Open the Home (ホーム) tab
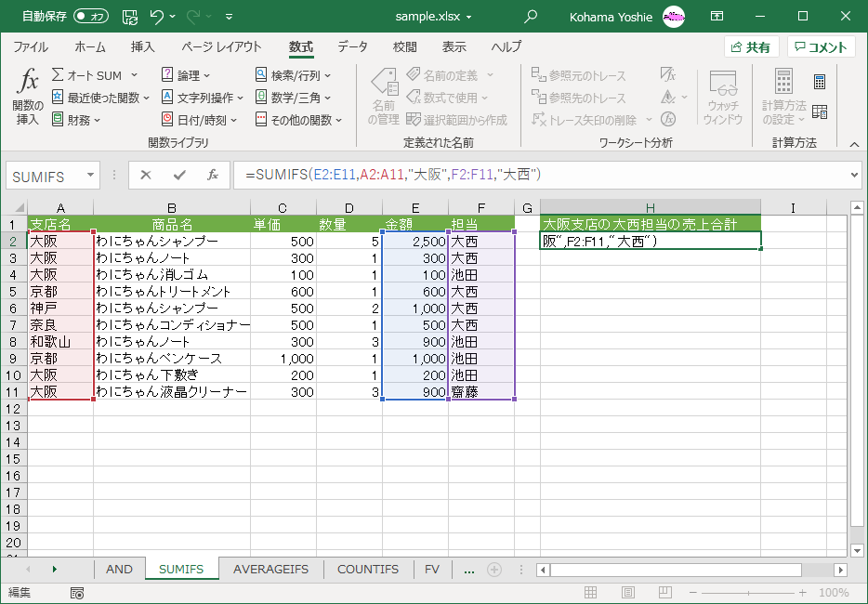Image resolution: width=868 pixels, height=604 pixels. point(89,47)
